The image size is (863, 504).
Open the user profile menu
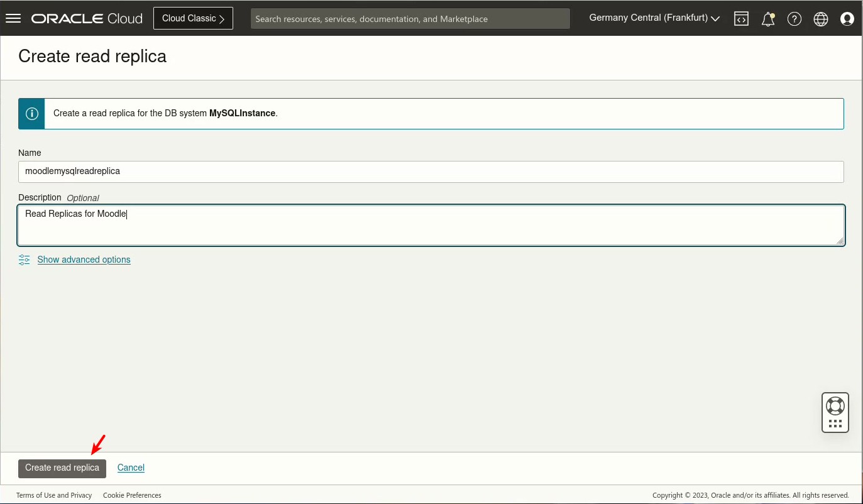pyautogui.click(x=847, y=19)
